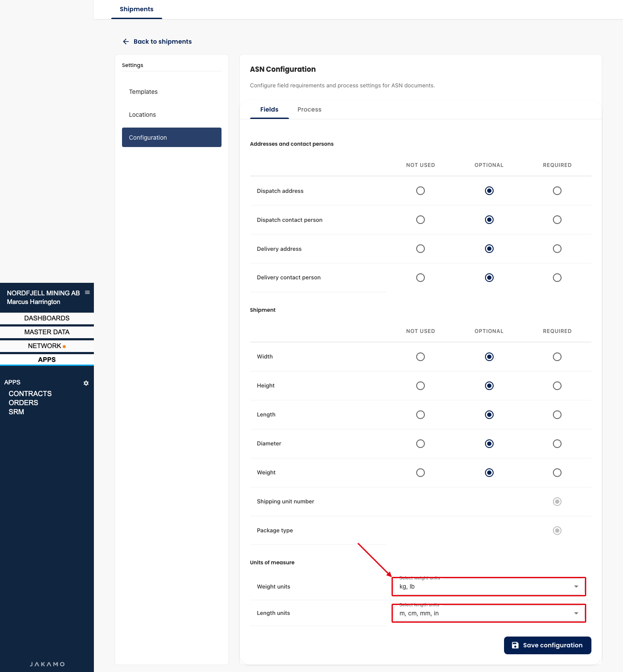This screenshot has height=672, width=623.
Task: Set Diameter to Required
Action: (557, 444)
